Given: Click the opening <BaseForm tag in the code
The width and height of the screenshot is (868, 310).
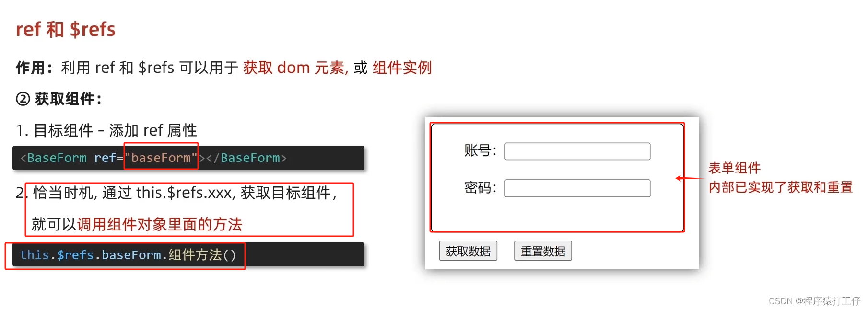Looking at the screenshot, I should pos(53,158).
